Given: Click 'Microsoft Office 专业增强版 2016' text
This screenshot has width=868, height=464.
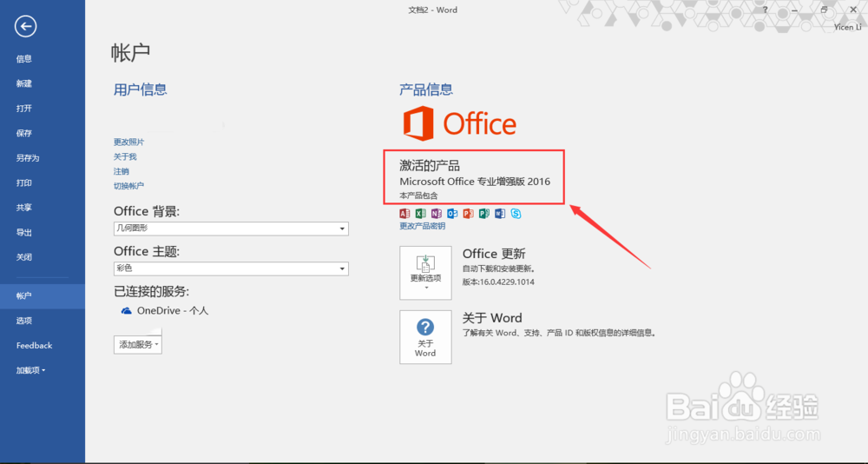Looking at the screenshot, I should 475,182.
